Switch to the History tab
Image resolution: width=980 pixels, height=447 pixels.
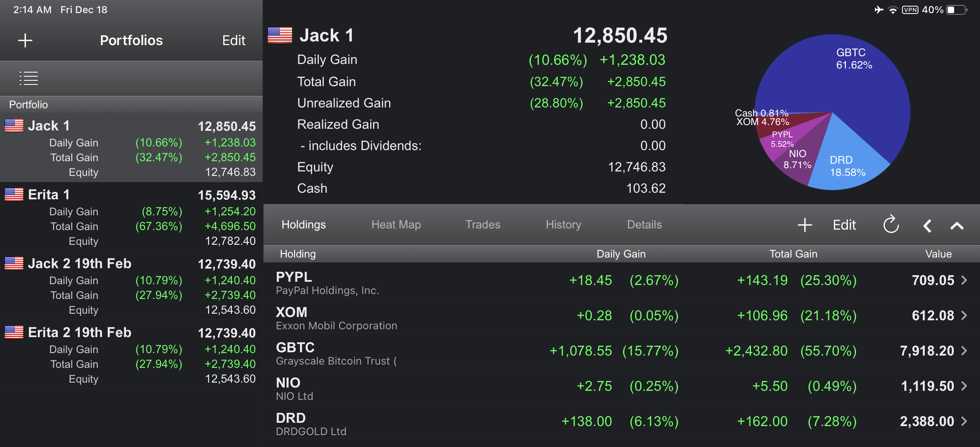(x=563, y=225)
